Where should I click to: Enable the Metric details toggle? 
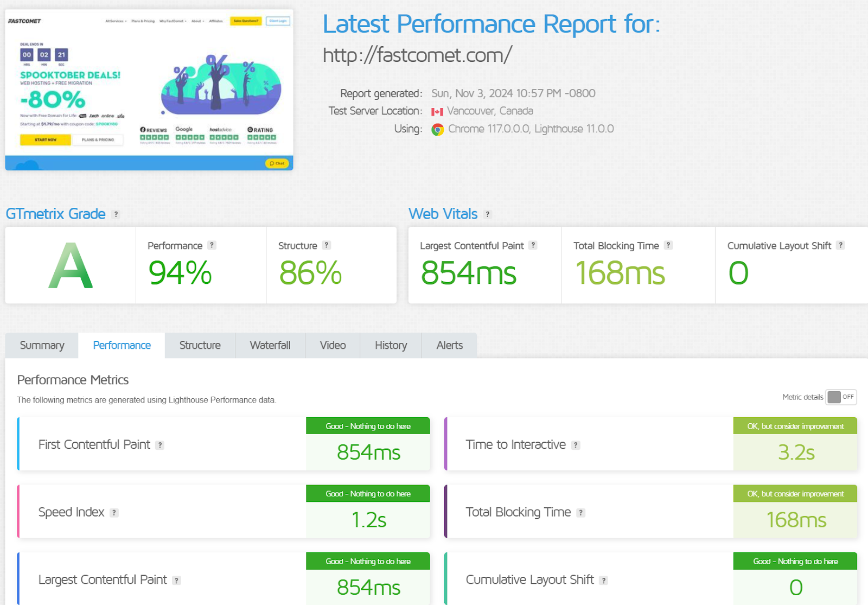840,397
